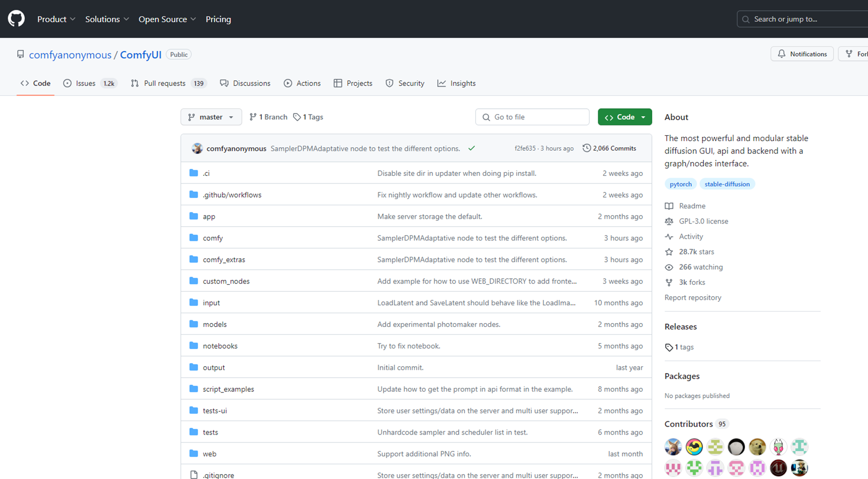The width and height of the screenshot is (868, 479).
Task: Click the file icon for .gitignore
Action: [x=194, y=475]
